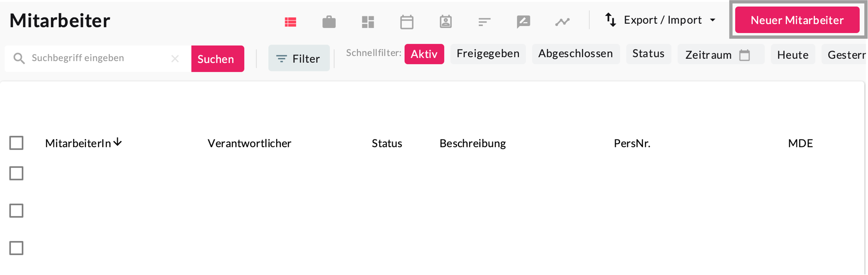Screen dimensions: 868x275
Task: Click the Neuer Mitarbeiter button
Action: coord(797,20)
